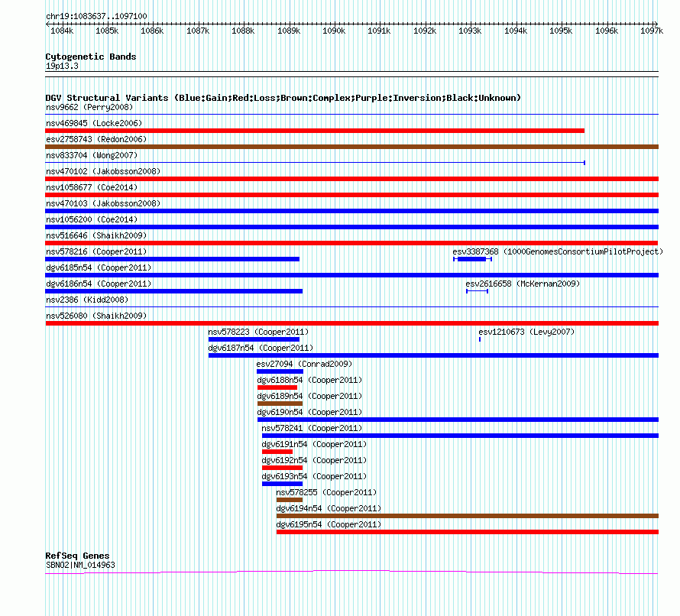This screenshot has width=680, height=616.
Task: Click the brown esv2758743 (Redon2006) complex bar
Action: (351, 147)
